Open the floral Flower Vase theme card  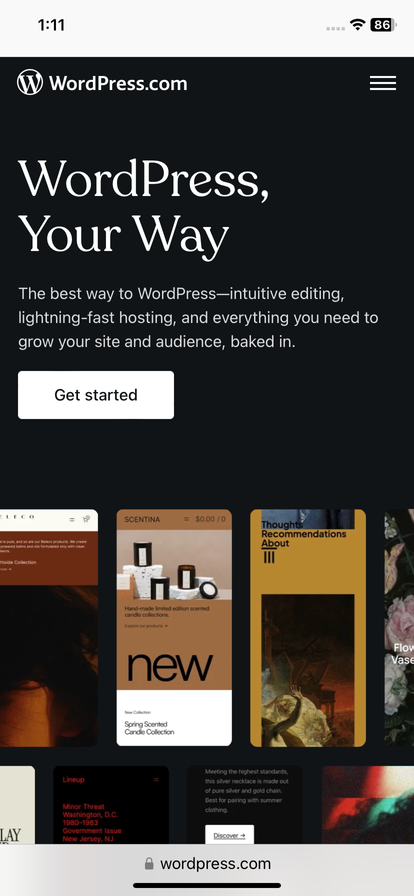pos(399,627)
